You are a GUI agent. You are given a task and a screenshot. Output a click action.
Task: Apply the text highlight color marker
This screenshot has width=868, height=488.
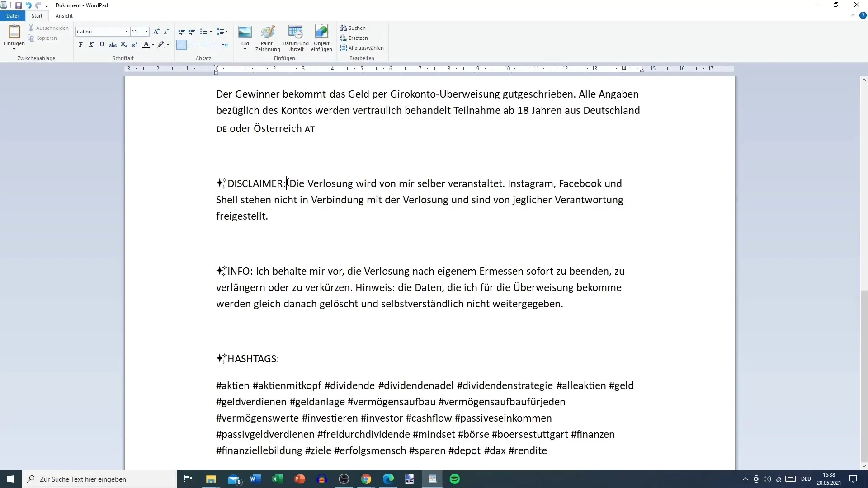point(161,45)
